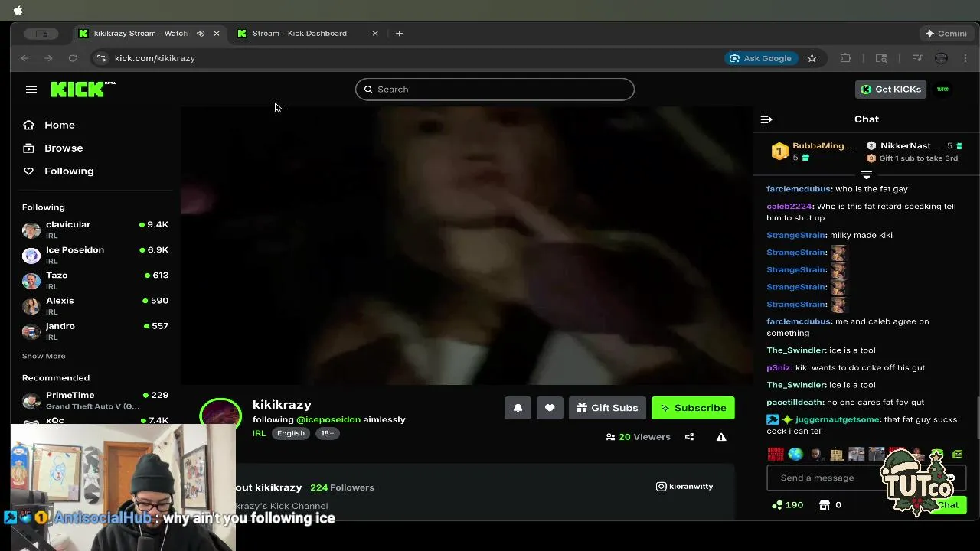Share the stream using the share icon

[689, 437]
